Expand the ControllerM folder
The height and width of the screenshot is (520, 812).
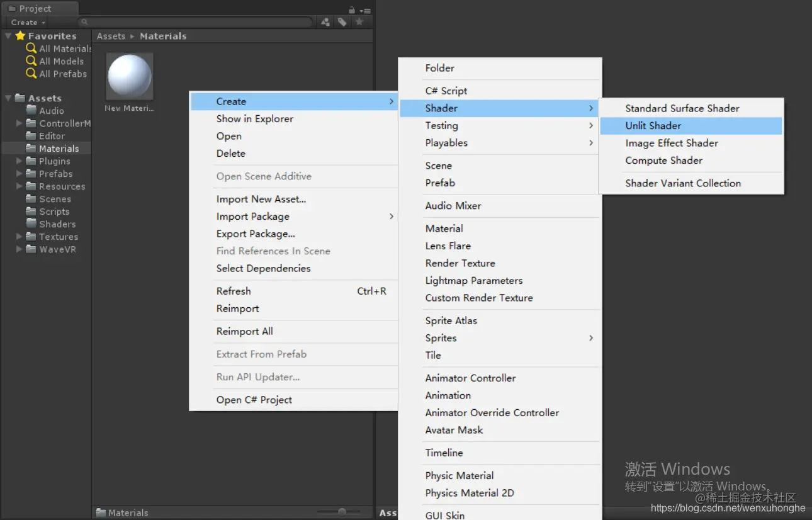click(20, 123)
